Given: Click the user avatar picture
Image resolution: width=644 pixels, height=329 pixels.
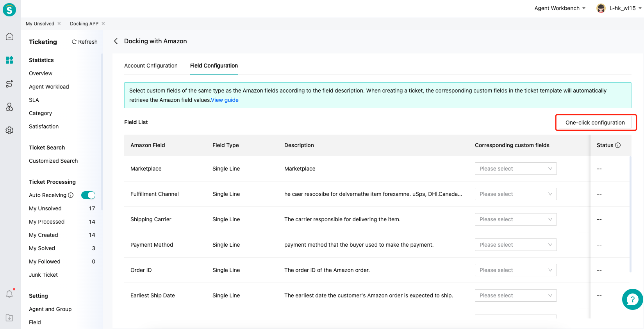Looking at the screenshot, I should [601, 8].
